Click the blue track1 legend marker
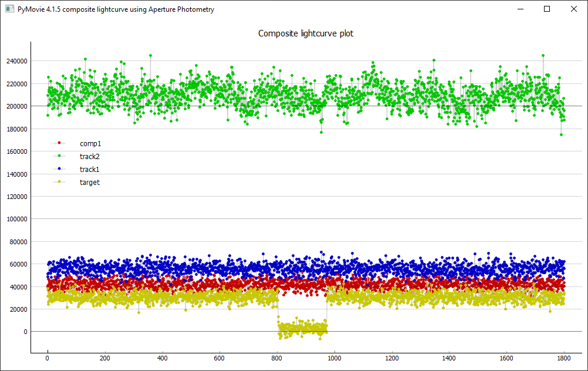The height and width of the screenshot is (371, 588). point(59,169)
